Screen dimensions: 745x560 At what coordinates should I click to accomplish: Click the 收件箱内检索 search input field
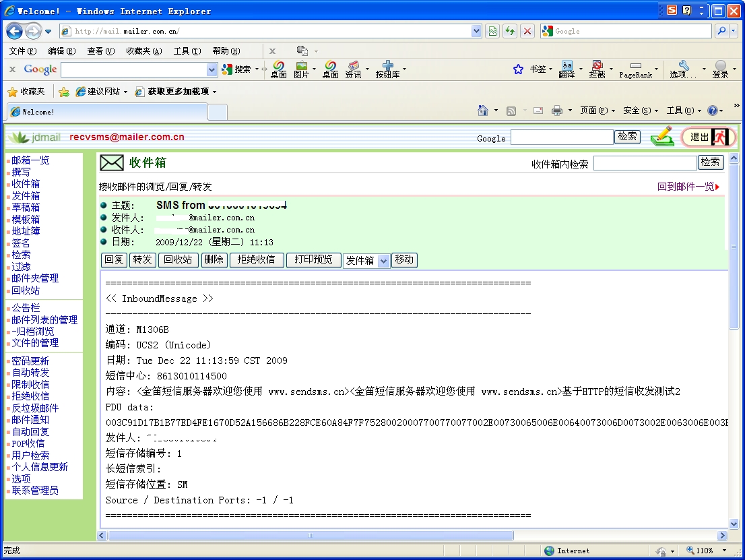click(645, 163)
